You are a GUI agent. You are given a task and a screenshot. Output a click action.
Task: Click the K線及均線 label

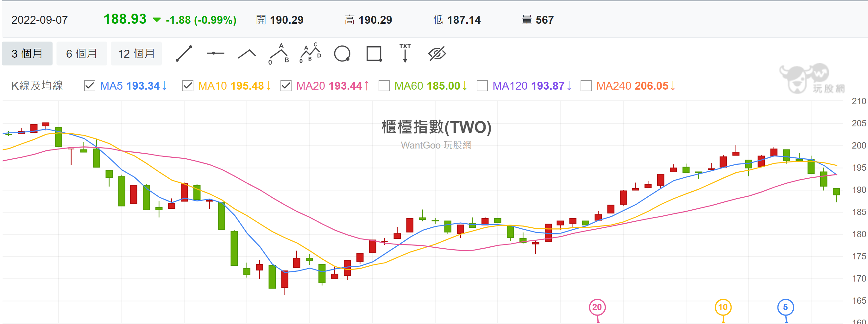37,86
